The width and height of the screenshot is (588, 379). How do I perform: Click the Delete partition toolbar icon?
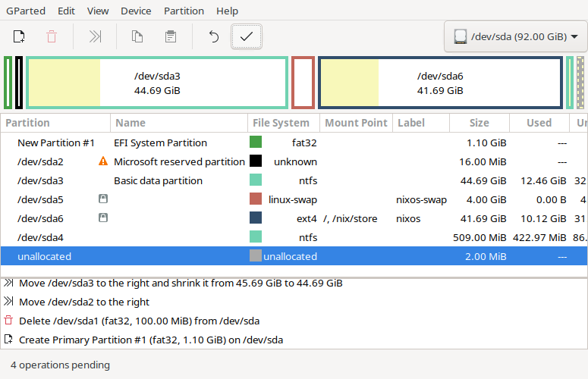52,36
